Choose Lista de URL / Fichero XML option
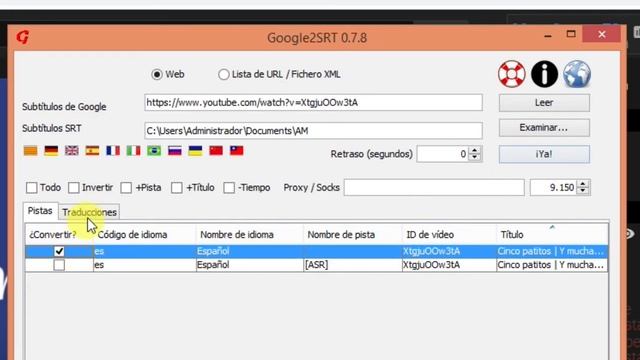 pos(223,74)
